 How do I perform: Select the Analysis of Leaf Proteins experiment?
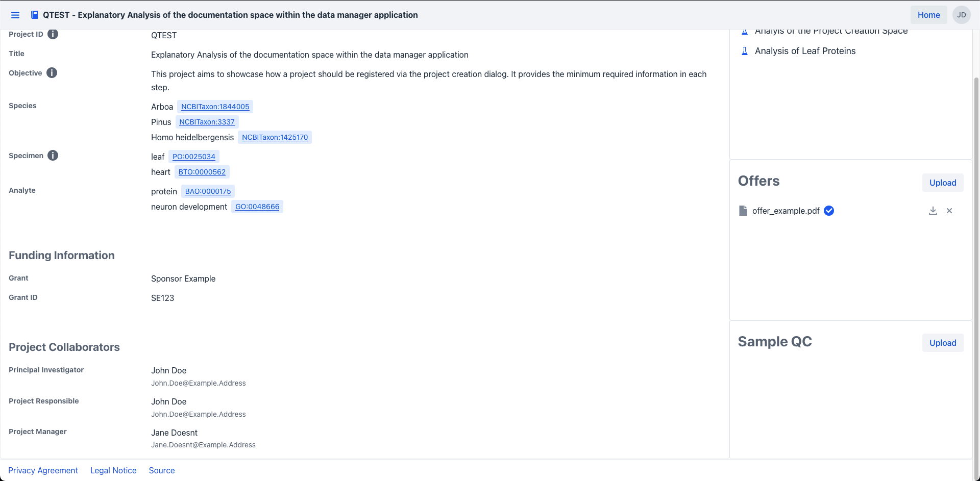pyautogui.click(x=805, y=50)
